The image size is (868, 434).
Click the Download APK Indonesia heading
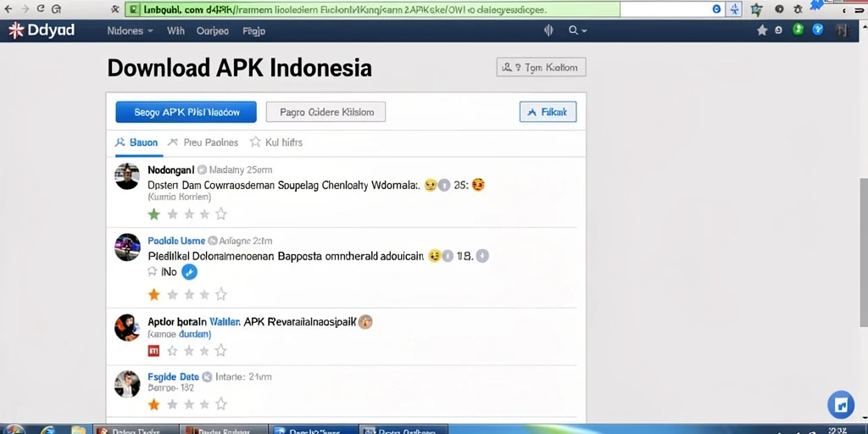(x=239, y=68)
